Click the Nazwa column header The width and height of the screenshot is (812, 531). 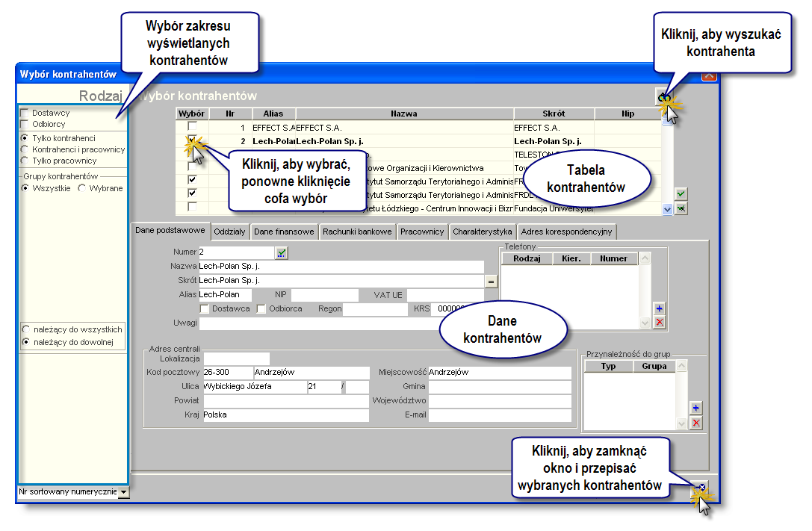404,114
